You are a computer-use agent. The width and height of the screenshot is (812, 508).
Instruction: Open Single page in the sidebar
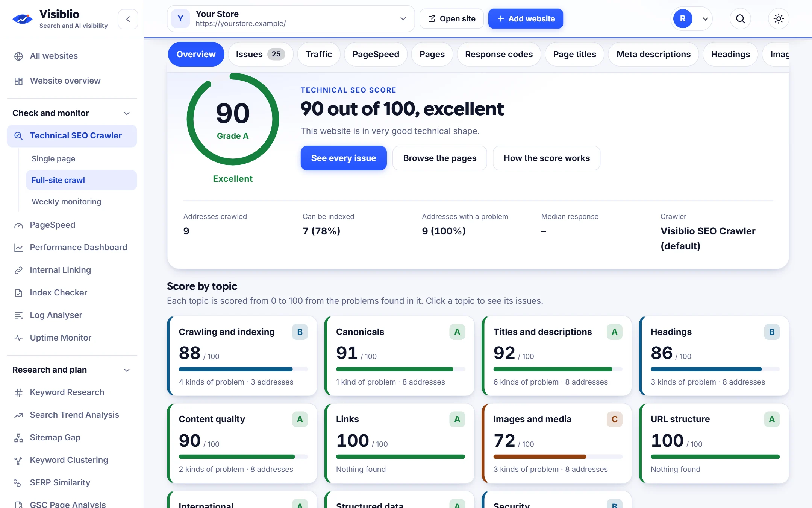[81, 159]
